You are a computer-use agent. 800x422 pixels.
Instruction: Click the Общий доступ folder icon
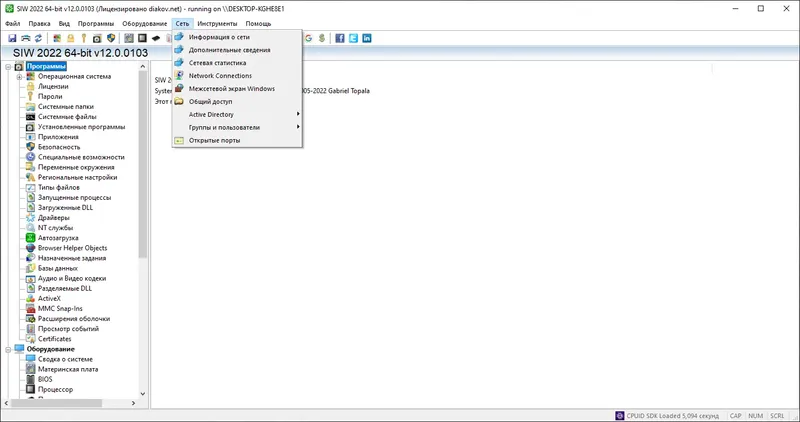[179, 101]
